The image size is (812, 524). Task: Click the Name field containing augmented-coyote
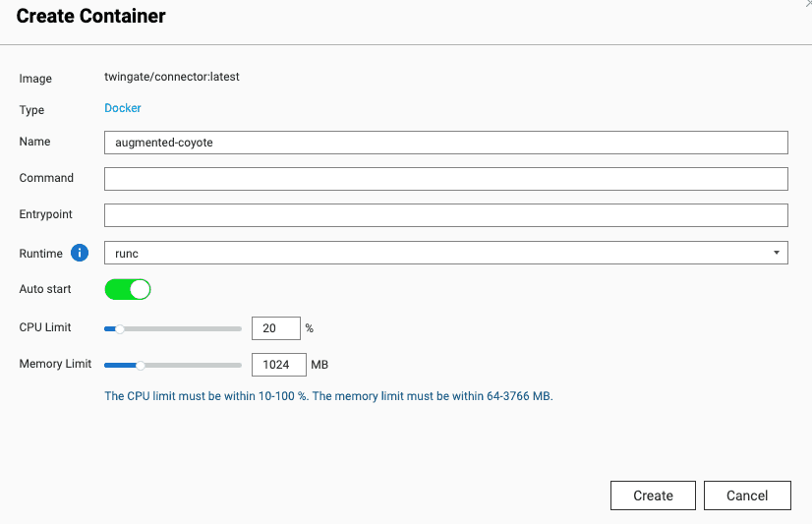click(445, 143)
